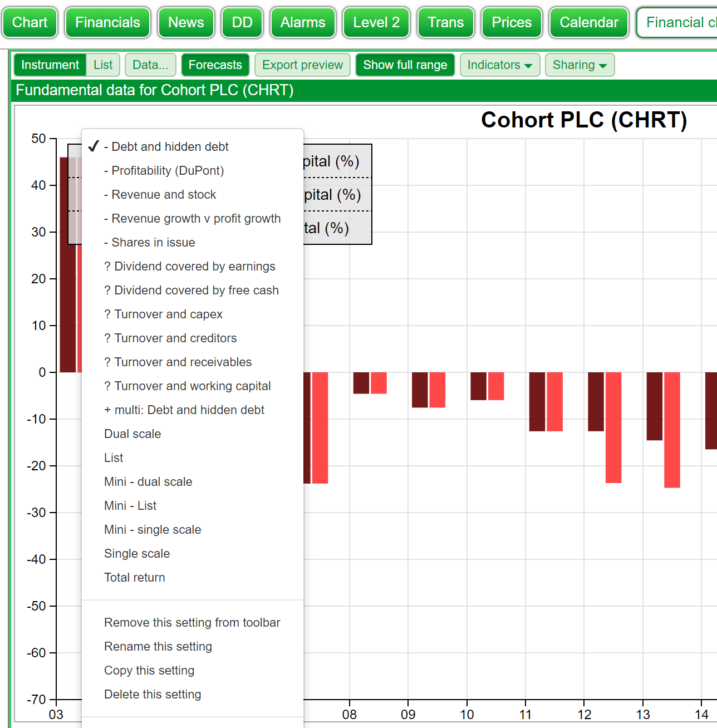Image resolution: width=717 pixels, height=728 pixels.
Task: Choose Dividend covered by free cash
Action: tap(193, 290)
